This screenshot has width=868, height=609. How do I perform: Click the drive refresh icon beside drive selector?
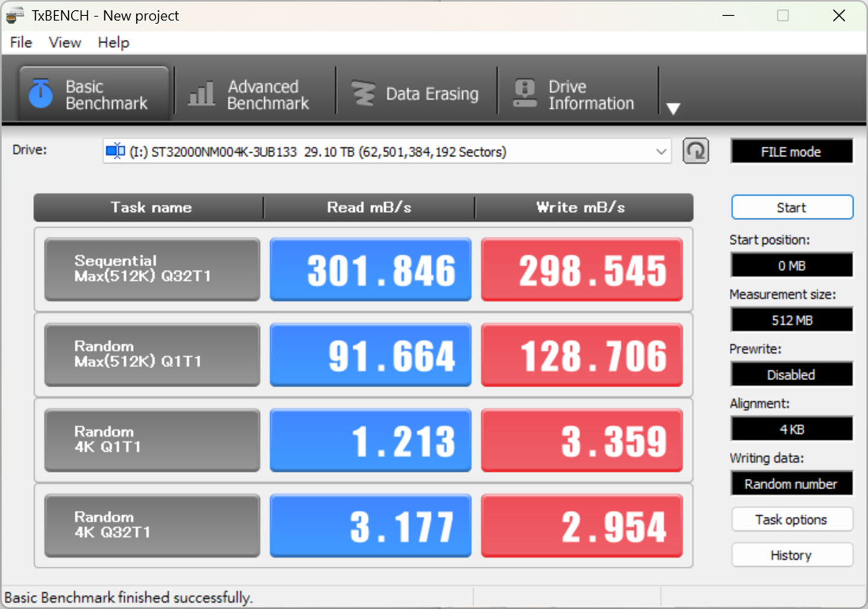pyautogui.click(x=696, y=151)
